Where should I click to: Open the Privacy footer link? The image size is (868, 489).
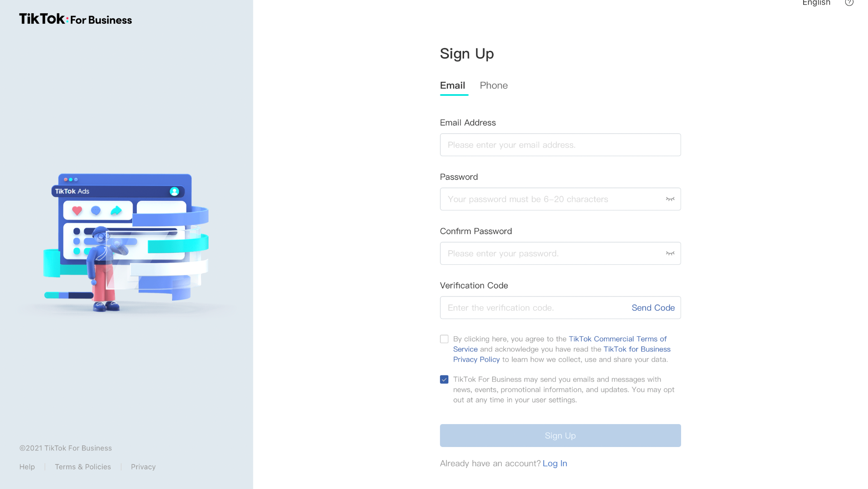(143, 467)
